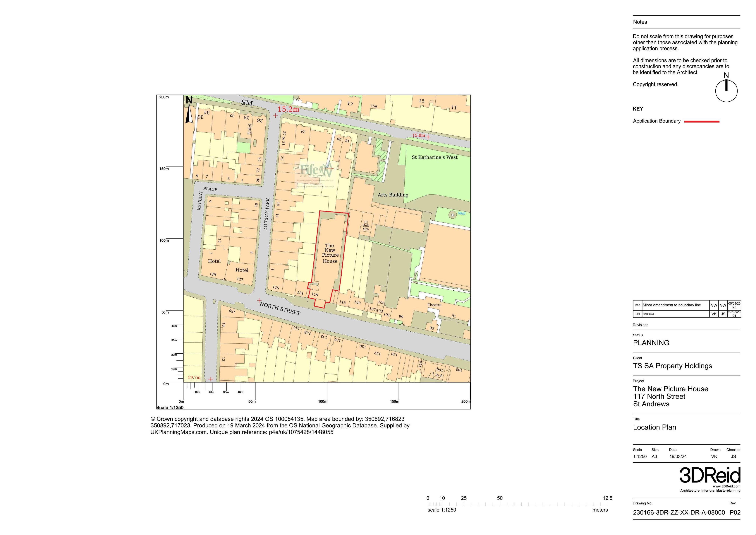Click the red '15.2m' spot height text
Viewport: 756px width, 535px height.
click(x=288, y=109)
